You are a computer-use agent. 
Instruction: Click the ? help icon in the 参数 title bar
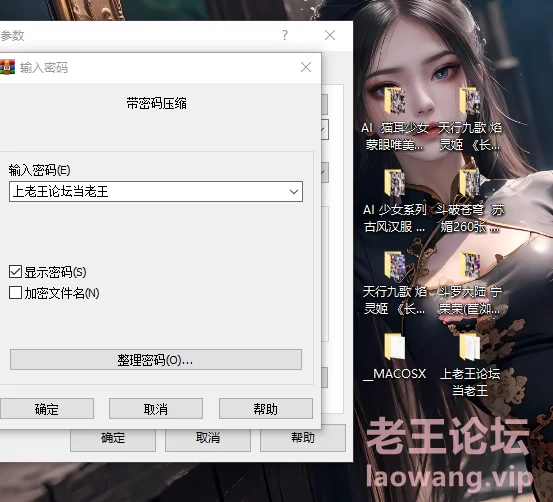coord(285,35)
